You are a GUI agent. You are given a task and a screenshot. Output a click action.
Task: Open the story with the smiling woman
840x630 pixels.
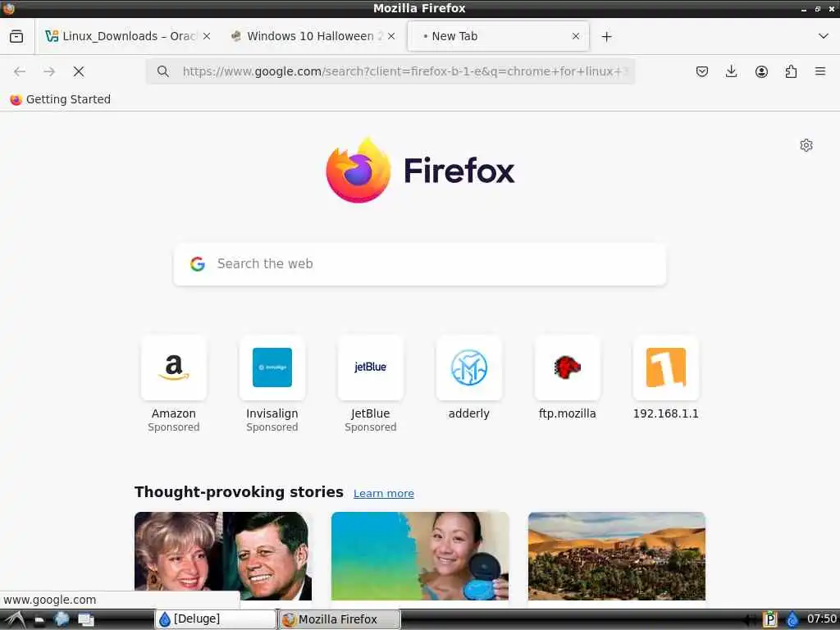pyautogui.click(x=420, y=556)
